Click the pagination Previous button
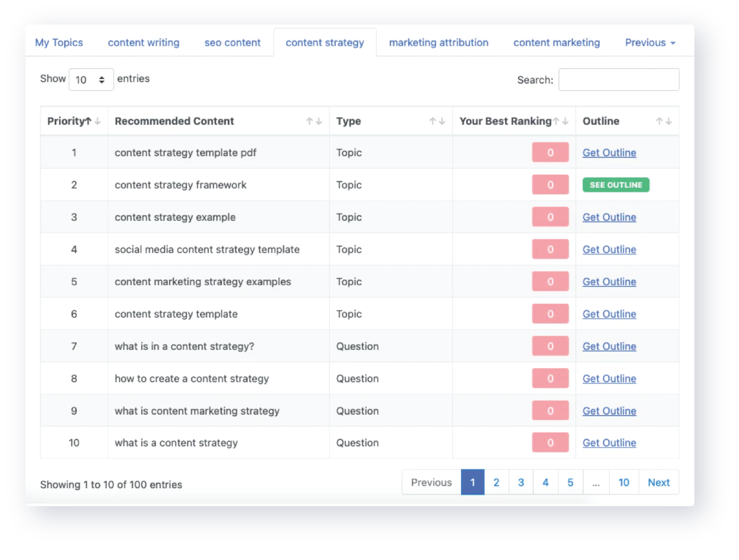 (431, 482)
